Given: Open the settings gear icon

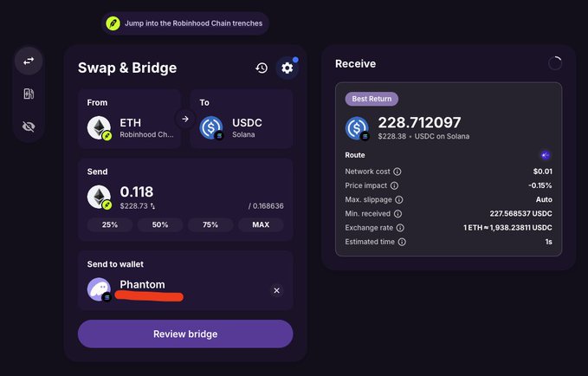Looking at the screenshot, I should point(288,68).
